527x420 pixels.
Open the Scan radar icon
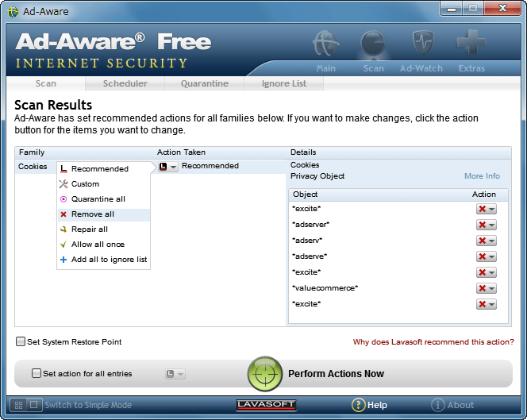point(373,44)
